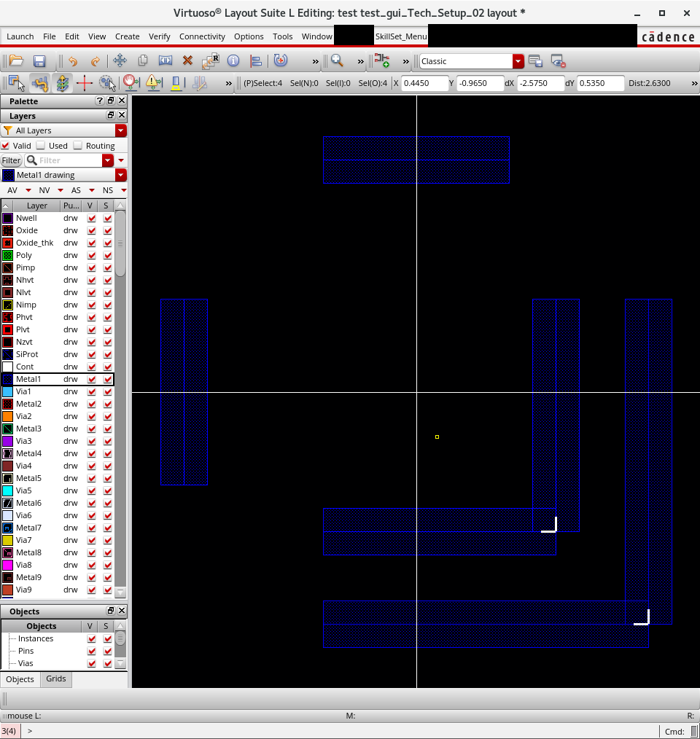Click the yellow warning triangle toolbar icon

tap(152, 83)
